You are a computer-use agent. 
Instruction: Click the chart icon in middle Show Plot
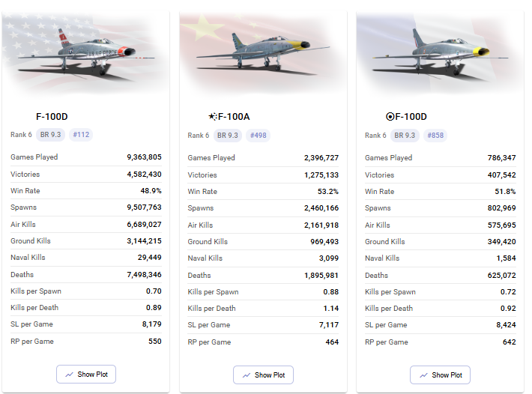247,375
